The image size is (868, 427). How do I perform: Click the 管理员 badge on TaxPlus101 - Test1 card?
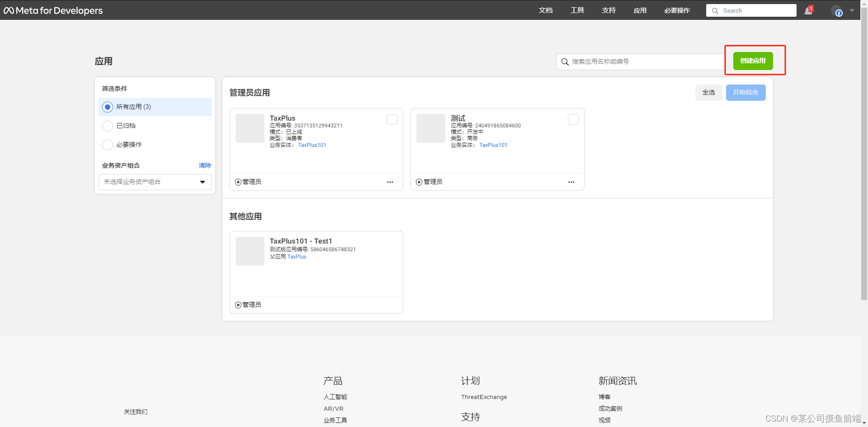coord(238,305)
